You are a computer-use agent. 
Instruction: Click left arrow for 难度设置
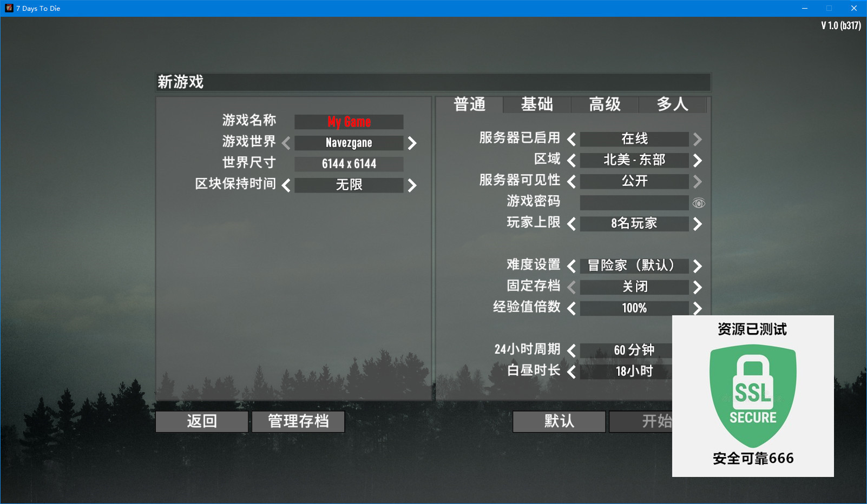point(572,266)
